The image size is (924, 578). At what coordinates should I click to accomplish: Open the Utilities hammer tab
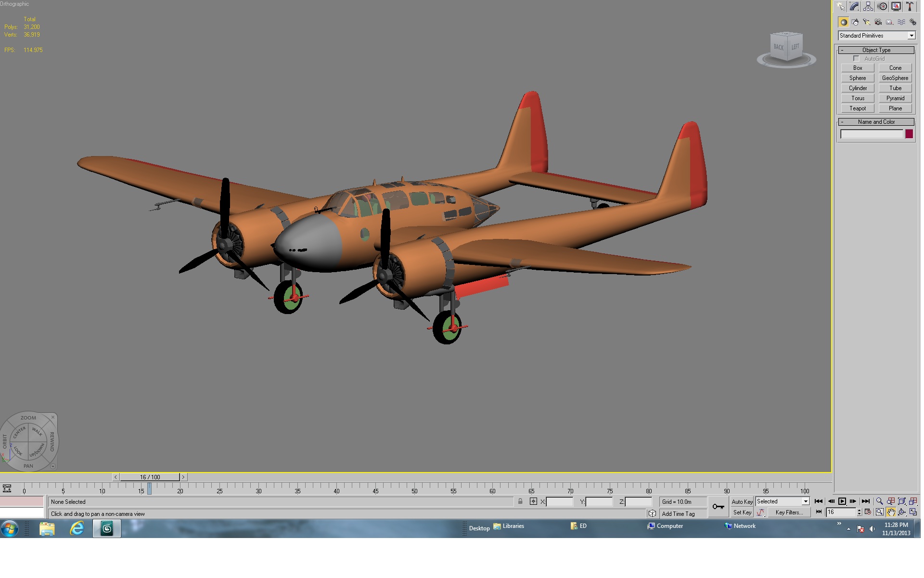point(910,6)
